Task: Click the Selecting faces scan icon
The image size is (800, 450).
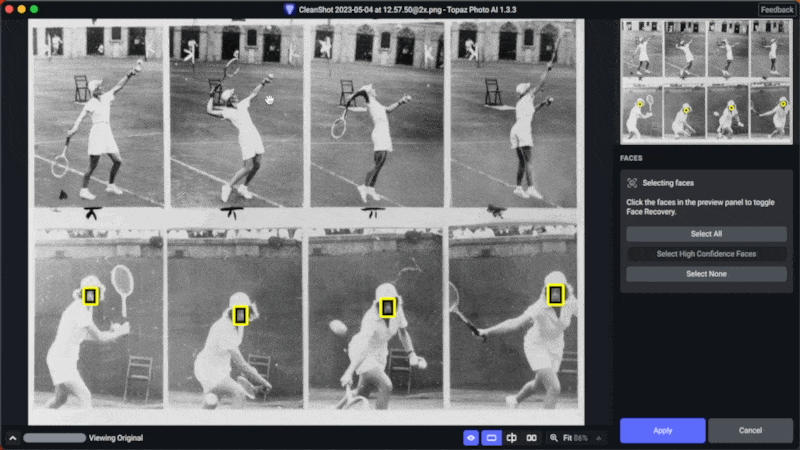Action: pyautogui.click(x=632, y=183)
